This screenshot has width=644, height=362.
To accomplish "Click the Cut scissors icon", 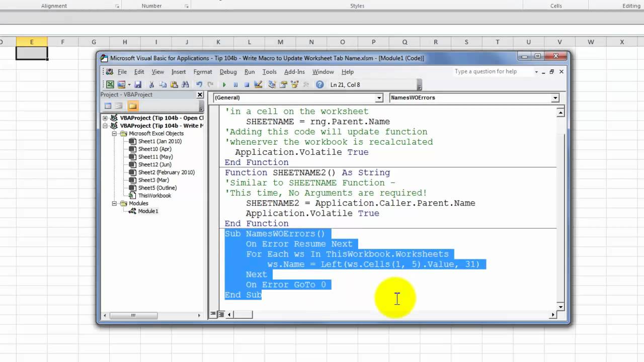I will click(151, 84).
